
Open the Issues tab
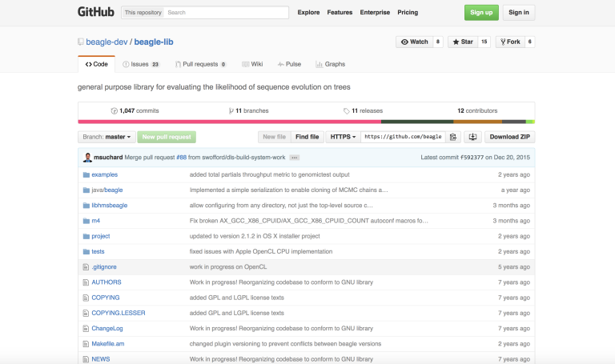(141, 64)
